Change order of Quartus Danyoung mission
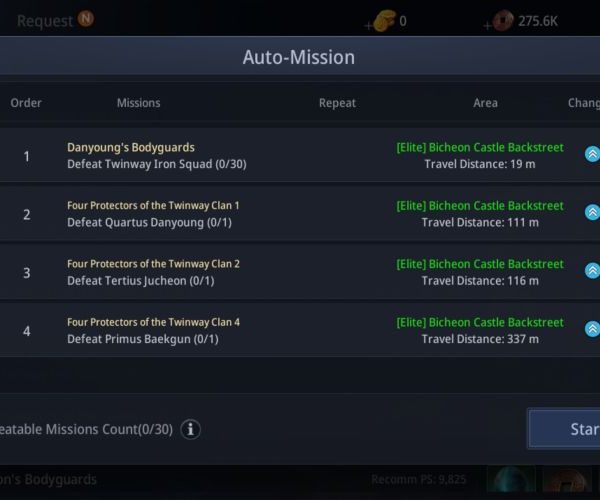Screen dimensions: 600x500 point(592,212)
